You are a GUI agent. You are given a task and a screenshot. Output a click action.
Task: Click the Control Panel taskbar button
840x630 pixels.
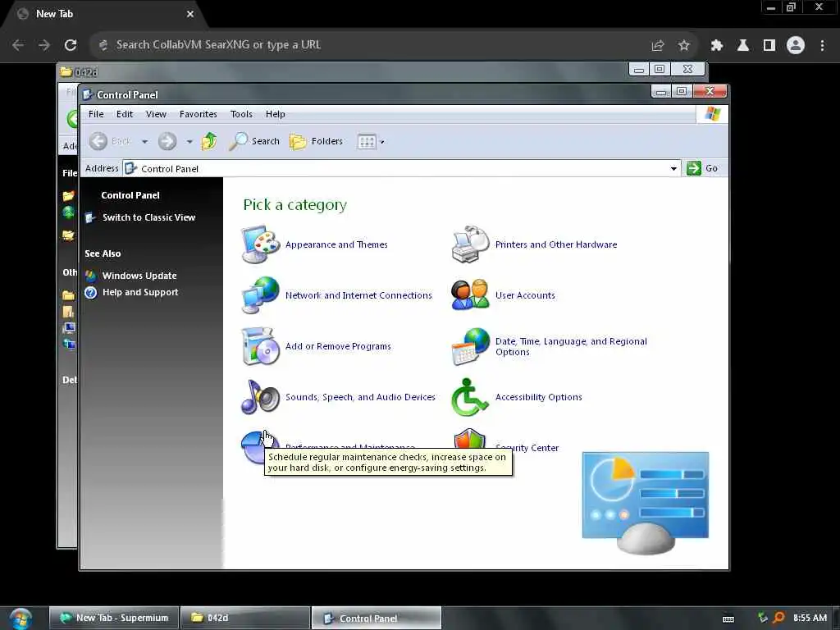377,619
